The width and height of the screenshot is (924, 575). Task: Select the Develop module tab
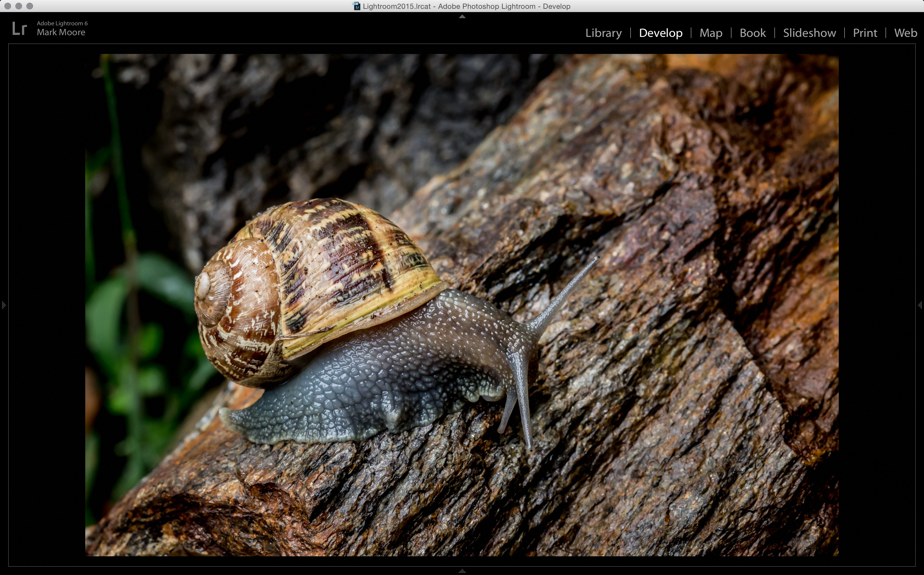click(660, 33)
